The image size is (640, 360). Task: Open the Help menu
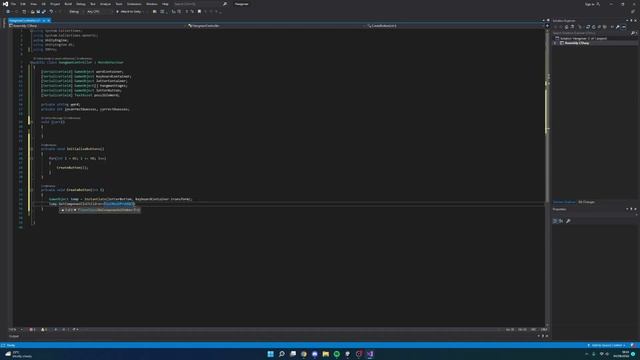(x=165, y=4)
